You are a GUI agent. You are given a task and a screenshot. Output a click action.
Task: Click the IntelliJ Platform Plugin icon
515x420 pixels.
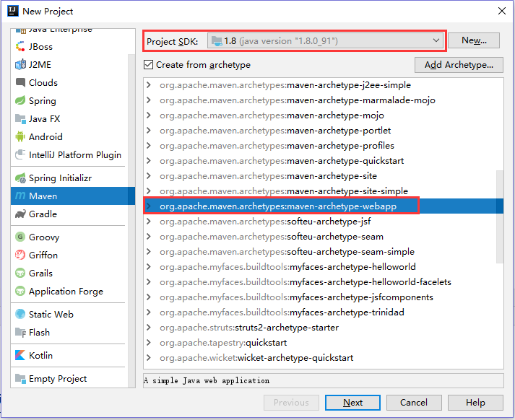click(x=20, y=154)
